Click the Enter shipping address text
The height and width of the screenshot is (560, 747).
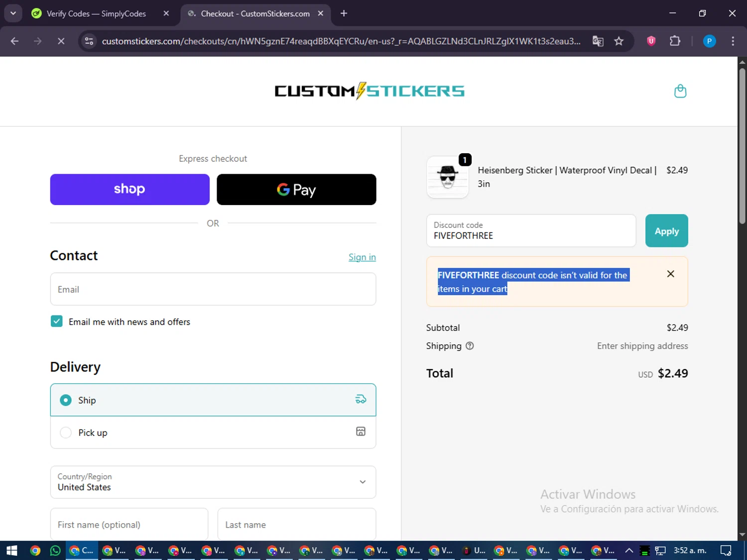tap(642, 346)
